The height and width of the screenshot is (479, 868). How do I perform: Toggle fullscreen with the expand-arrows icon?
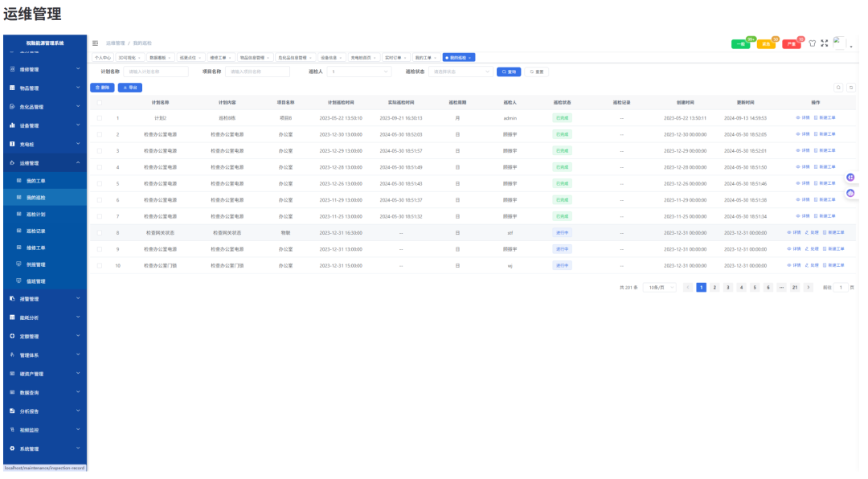pyautogui.click(x=825, y=43)
